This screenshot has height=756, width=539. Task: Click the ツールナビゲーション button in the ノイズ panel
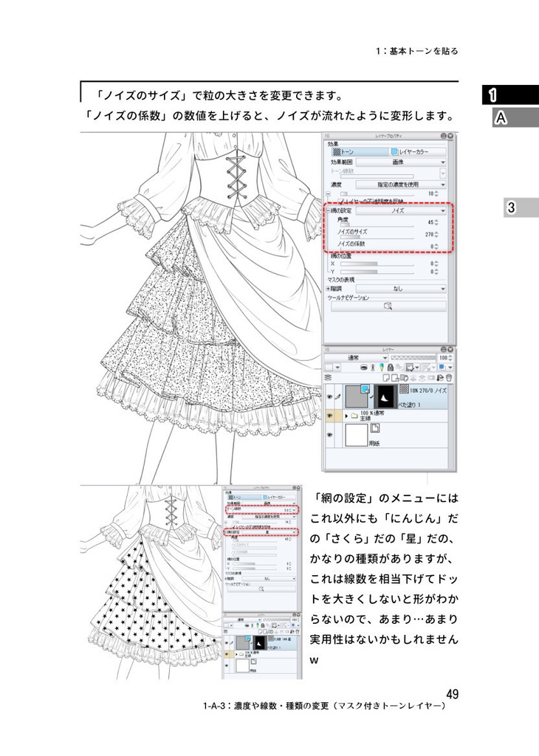tap(388, 306)
